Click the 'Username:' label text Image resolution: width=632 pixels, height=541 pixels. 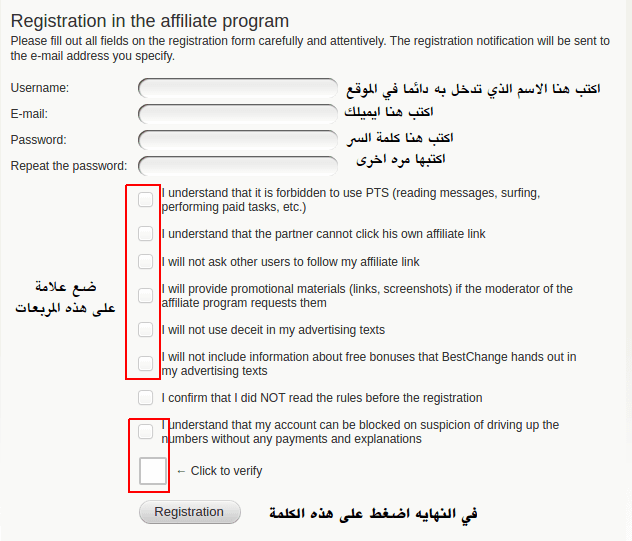tap(40, 88)
